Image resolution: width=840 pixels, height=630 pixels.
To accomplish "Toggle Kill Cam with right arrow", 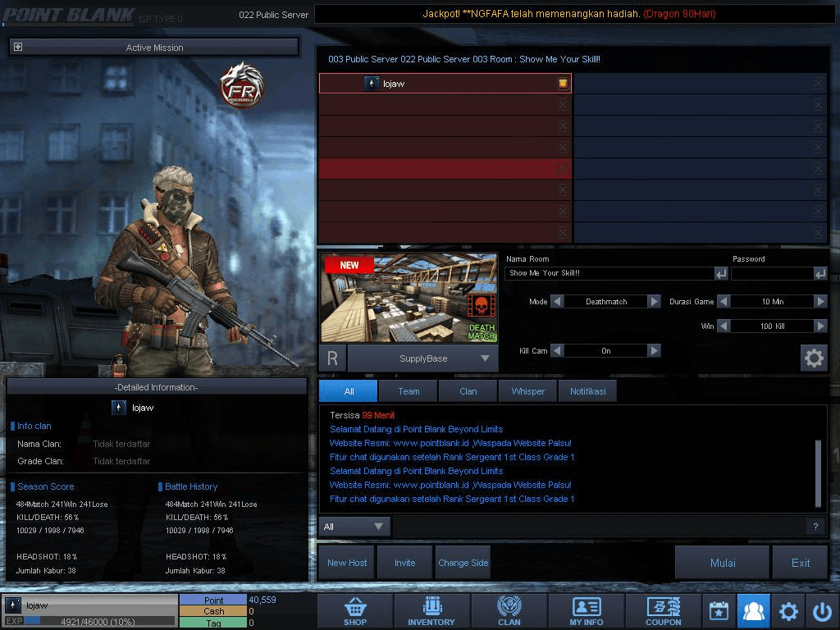I will pyautogui.click(x=654, y=350).
